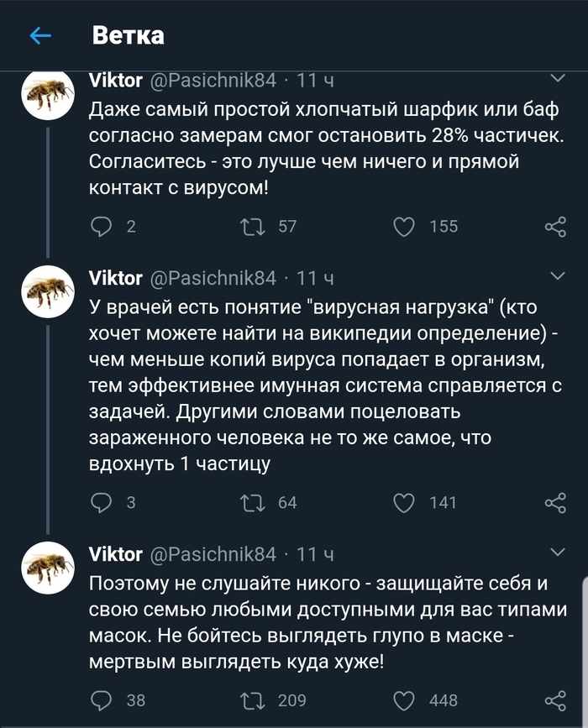
Task: Like the tweet with 155 likes
Action: pos(405,226)
